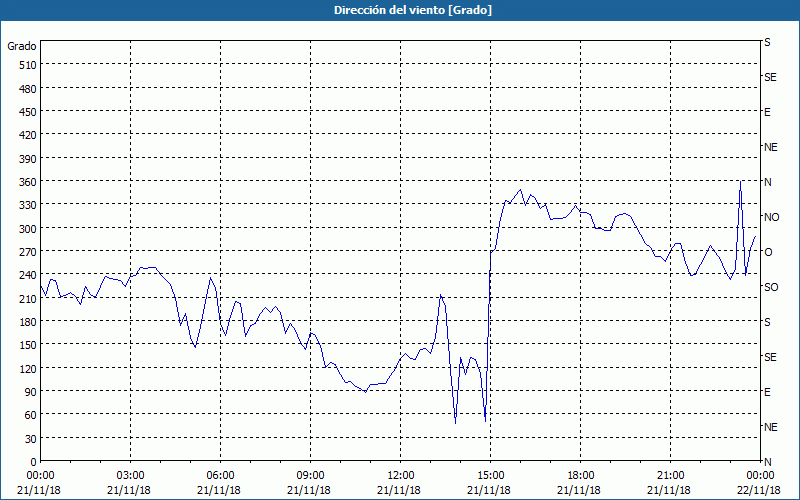Select the 450 tick label on left axis

point(29,112)
